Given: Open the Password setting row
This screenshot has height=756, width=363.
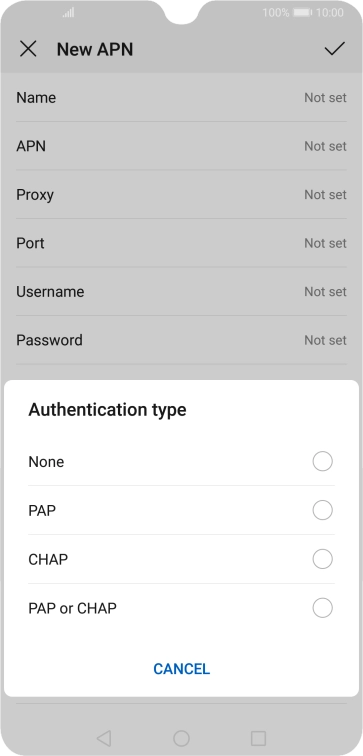Looking at the screenshot, I should [x=181, y=340].
